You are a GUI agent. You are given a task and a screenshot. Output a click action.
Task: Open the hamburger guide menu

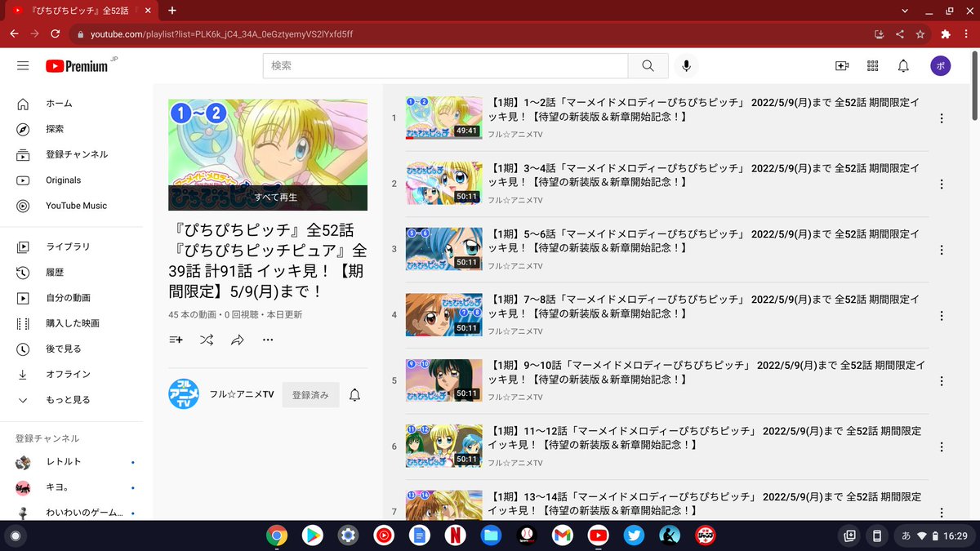23,66
